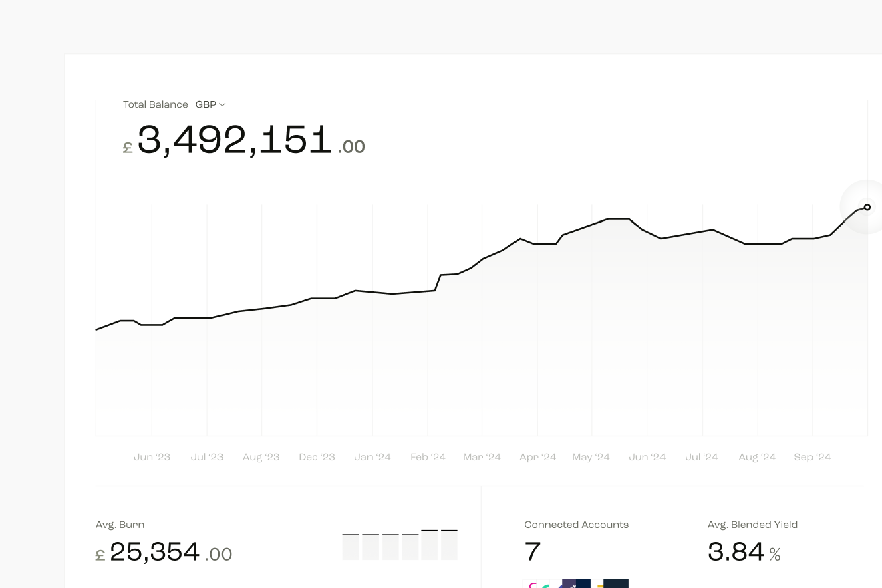Click the Jun '24 axis label

[647, 457]
